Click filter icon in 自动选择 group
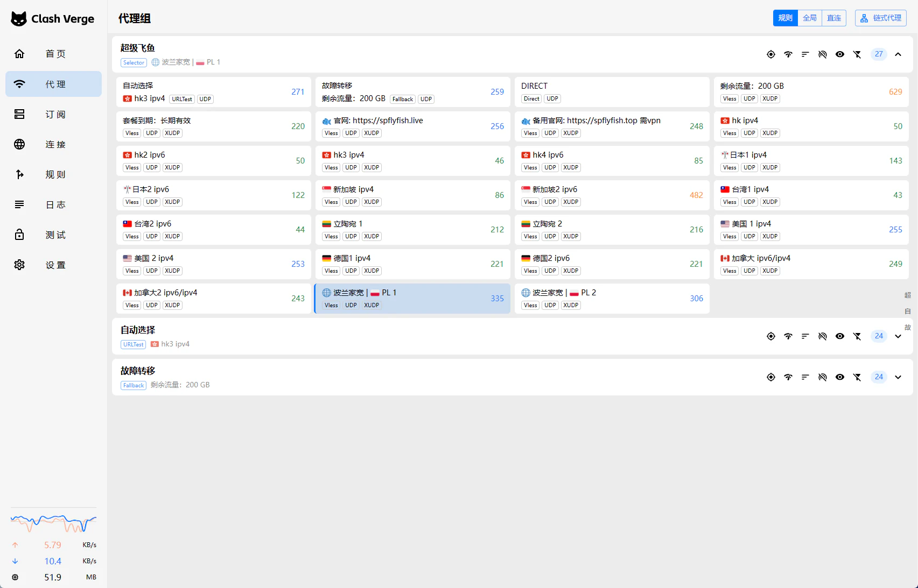Image resolution: width=918 pixels, height=588 pixels. click(857, 336)
